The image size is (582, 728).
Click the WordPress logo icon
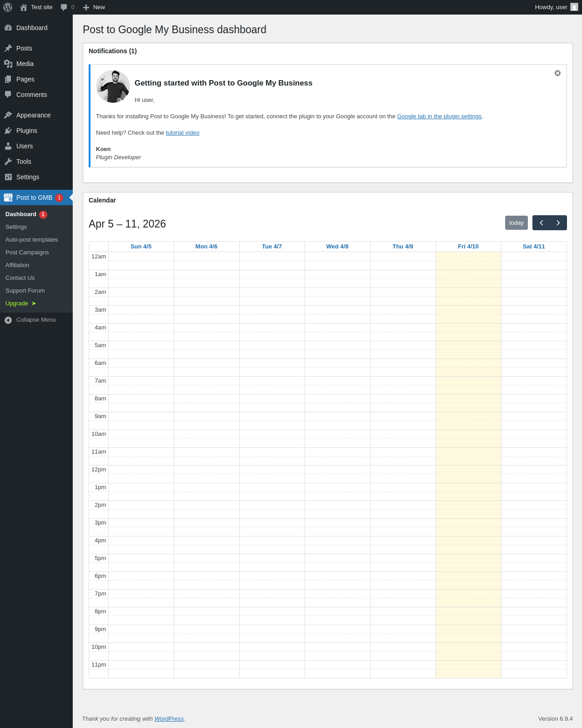(x=8, y=7)
